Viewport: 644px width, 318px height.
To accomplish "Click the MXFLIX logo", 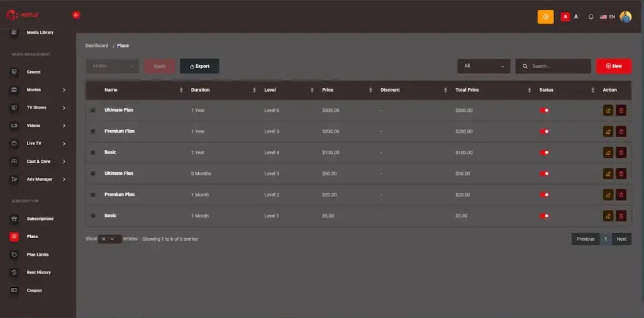I will point(23,15).
